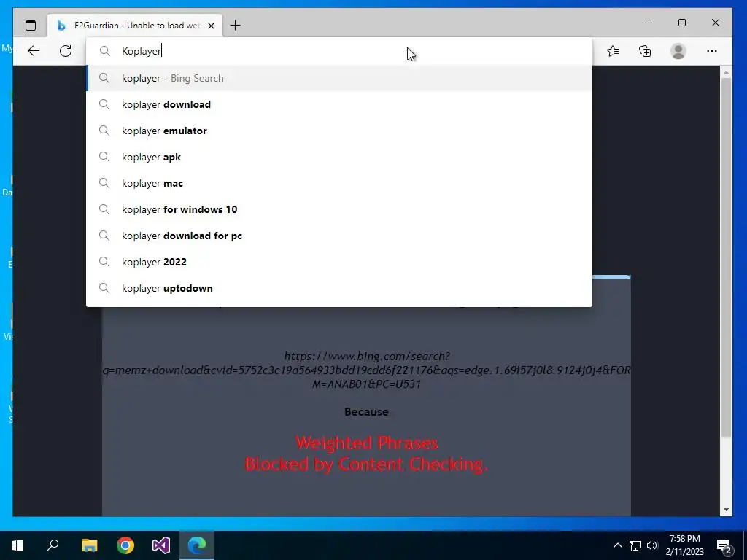The width and height of the screenshot is (747, 560).
Task: Click the blocked bing.com search URL text
Action: coord(366,370)
